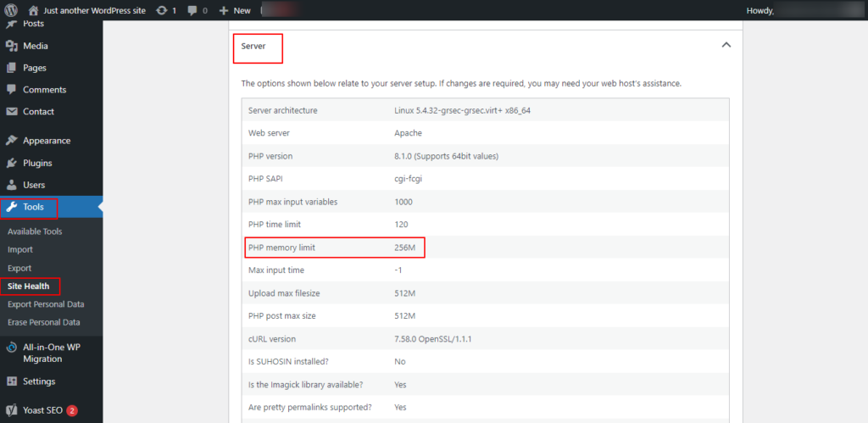Open the Import submenu link

[x=20, y=250]
